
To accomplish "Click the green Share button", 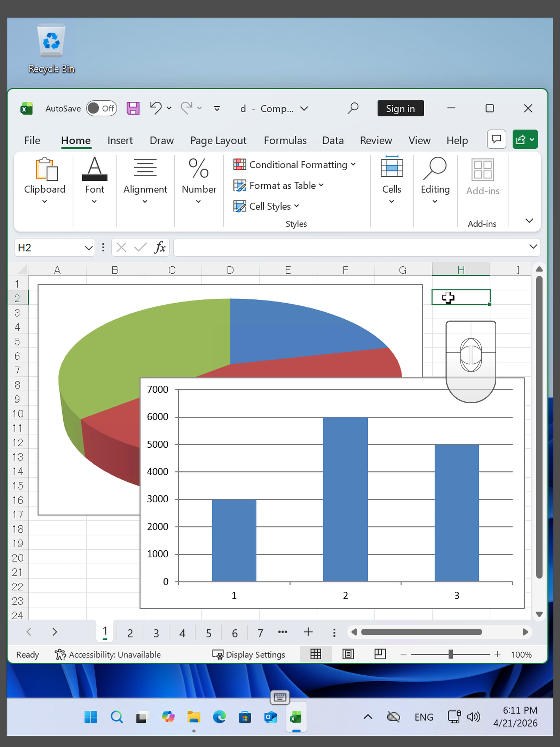I will [525, 139].
